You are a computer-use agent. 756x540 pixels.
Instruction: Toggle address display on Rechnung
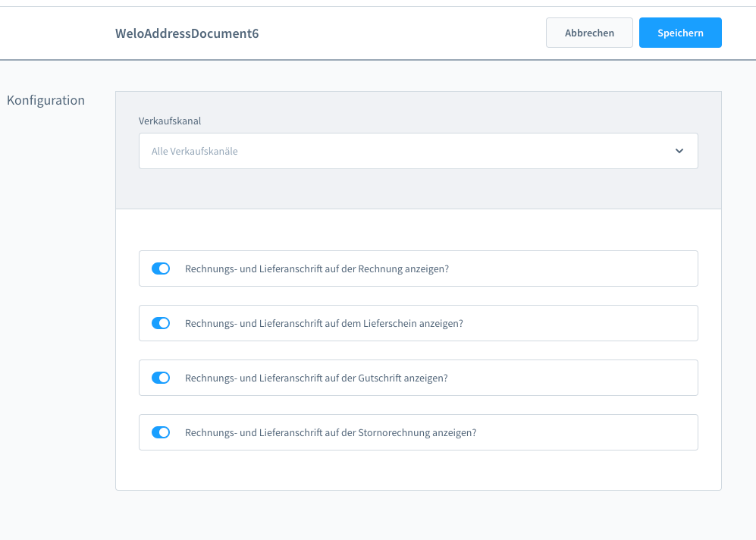tap(161, 268)
